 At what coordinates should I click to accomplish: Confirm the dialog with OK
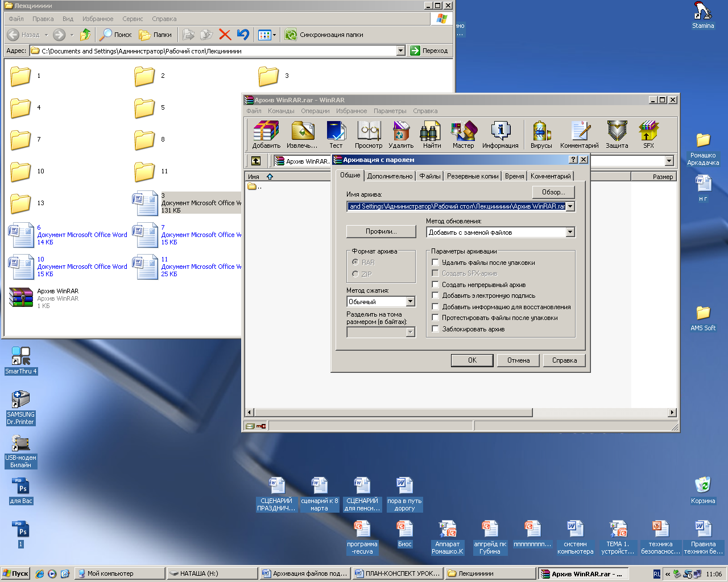click(x=472, y=360)
